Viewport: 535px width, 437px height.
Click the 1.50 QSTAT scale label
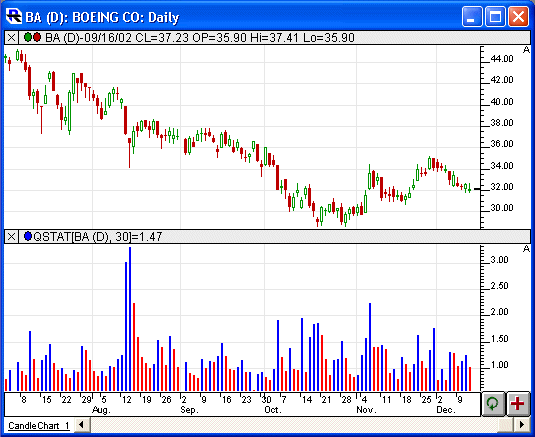pyautogui.click(x=500, y=339)
